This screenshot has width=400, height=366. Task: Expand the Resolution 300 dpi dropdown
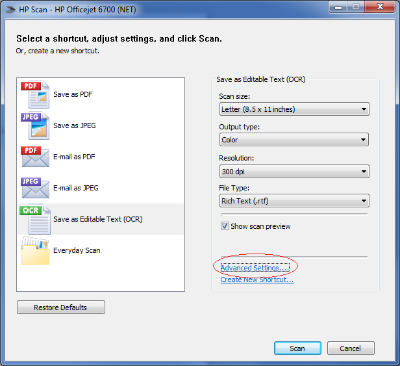point(294,171)
